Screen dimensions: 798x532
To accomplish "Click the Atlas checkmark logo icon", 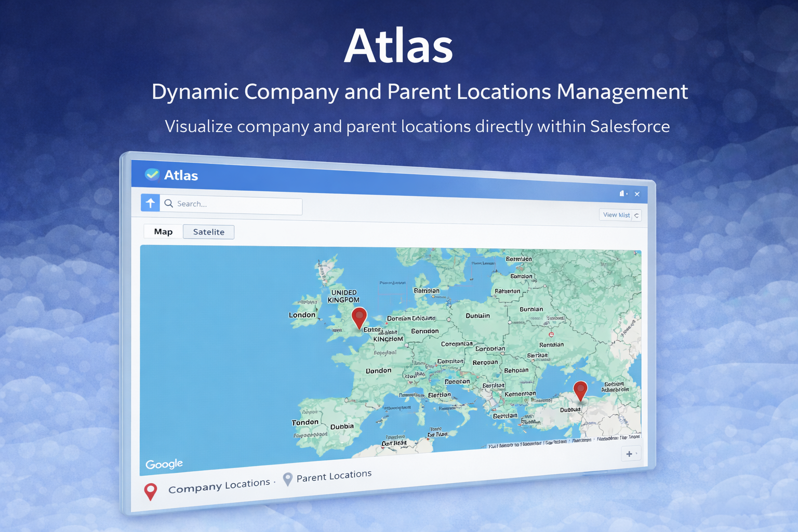I will pos(152,175).
